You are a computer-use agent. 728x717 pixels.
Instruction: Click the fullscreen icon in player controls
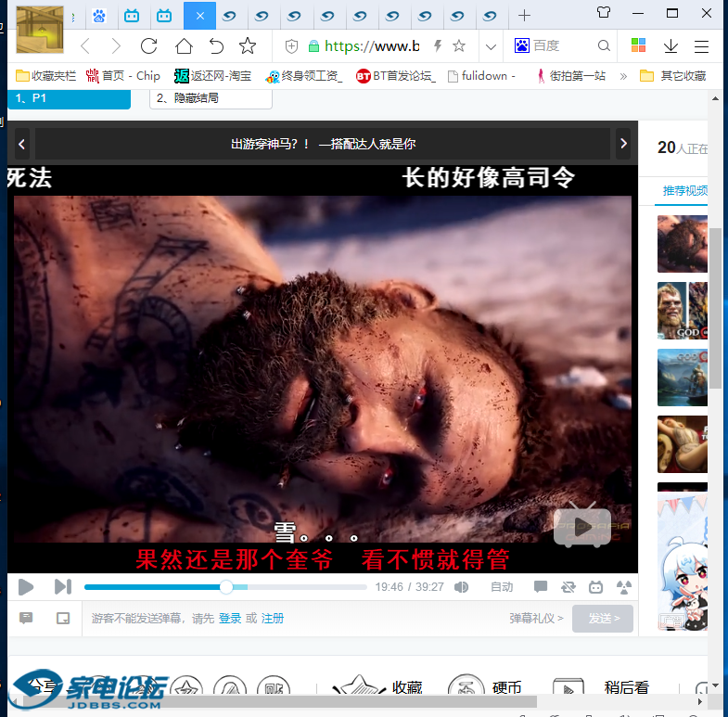click(x=623, y=587)
